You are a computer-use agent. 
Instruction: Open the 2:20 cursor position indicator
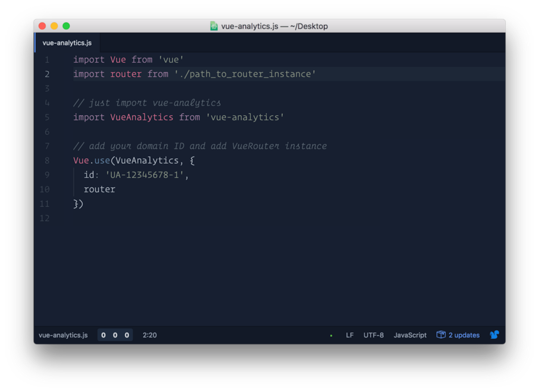149,335
